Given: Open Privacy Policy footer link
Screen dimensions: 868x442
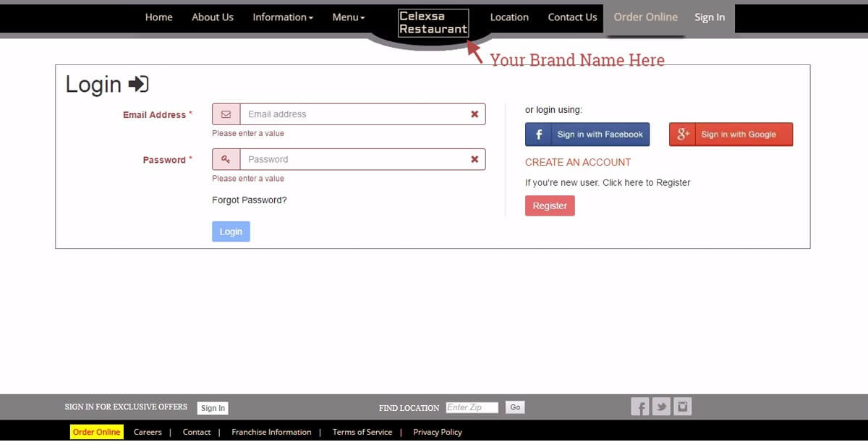Looking at the screenshot, I should click(437, 432).
